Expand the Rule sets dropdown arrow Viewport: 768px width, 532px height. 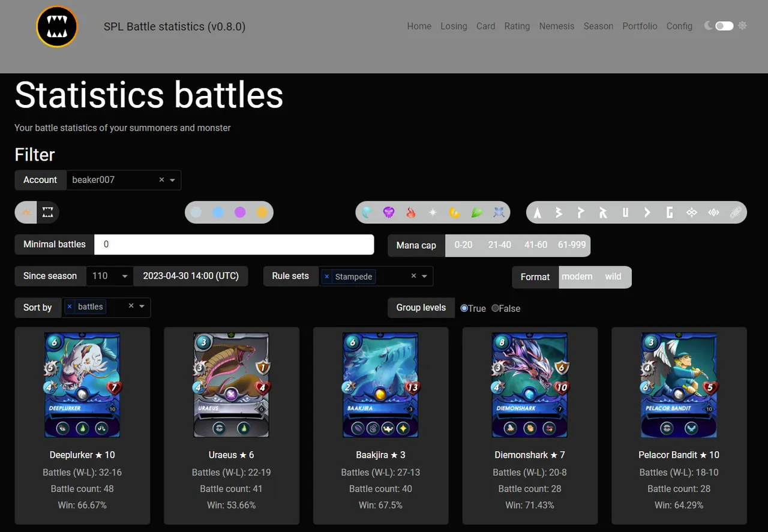click(x=425, y=276)
